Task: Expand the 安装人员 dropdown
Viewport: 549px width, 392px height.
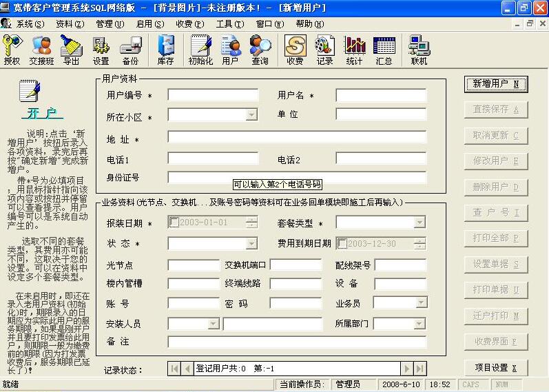Action: [214, 323]
